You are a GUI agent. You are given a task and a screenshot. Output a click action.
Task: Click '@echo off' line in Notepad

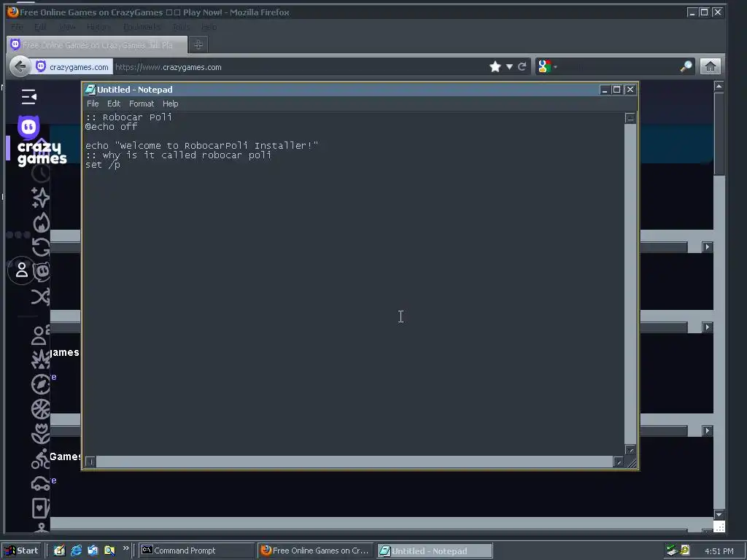112,127
